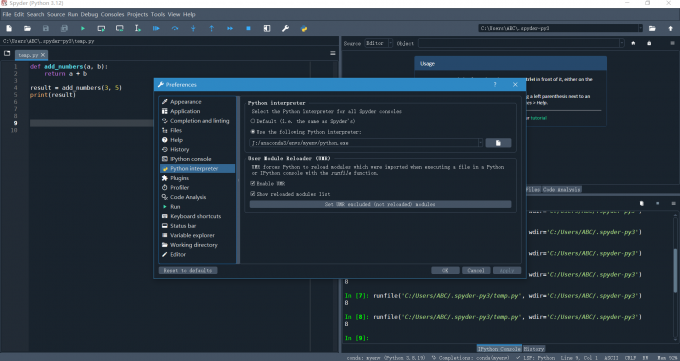Run the file with the green play icon
The height and width of the screenshot is (361, 680).
click(x=82, y=28)
